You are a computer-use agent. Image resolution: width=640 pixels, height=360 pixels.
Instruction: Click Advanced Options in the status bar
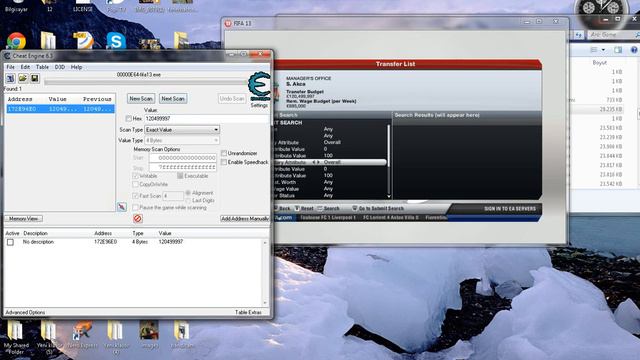[25, 312]
